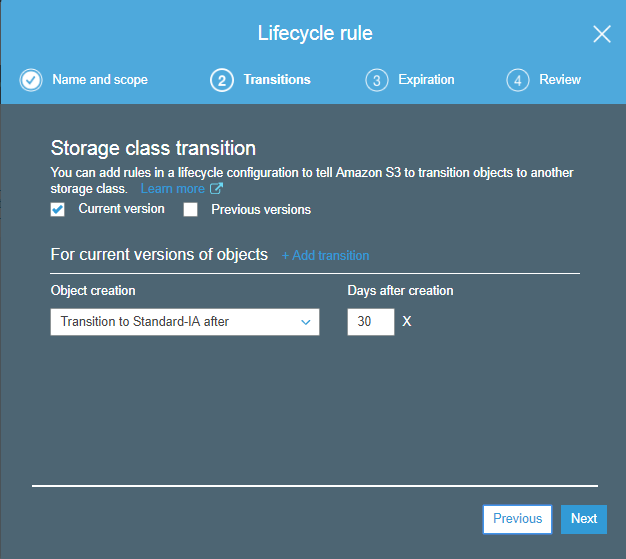
Task: Click the step 3 number circle
Action: point(376,80)
